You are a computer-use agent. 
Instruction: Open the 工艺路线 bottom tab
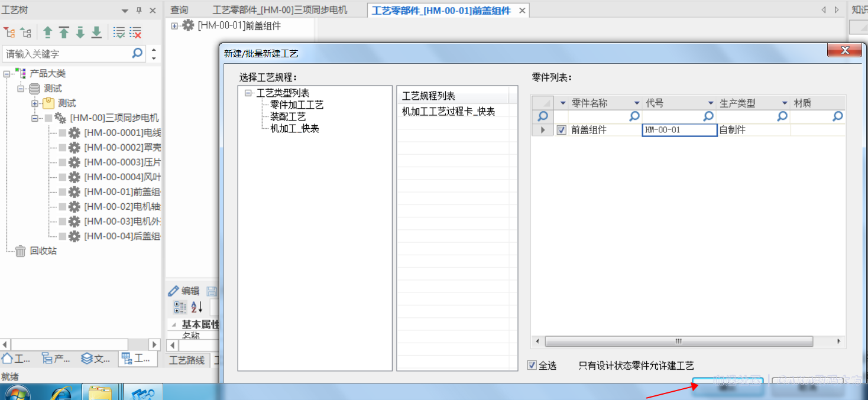click(187, 360)
